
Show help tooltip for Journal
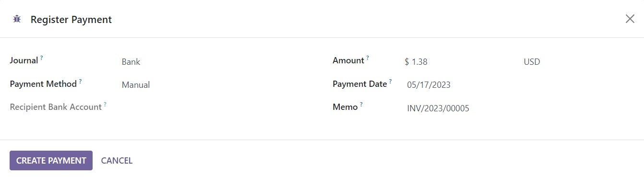(42, 57)
